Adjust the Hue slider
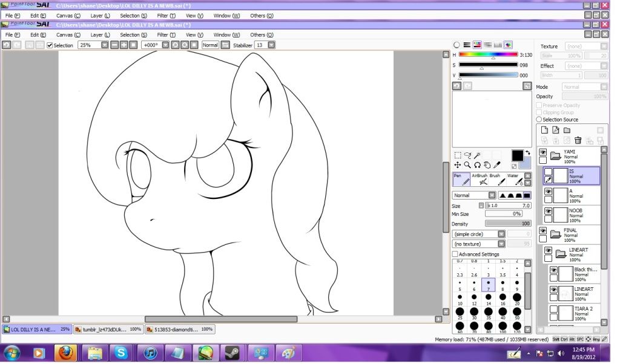The image size is (620, 364). pyautogui.click(x=488, y=55)
